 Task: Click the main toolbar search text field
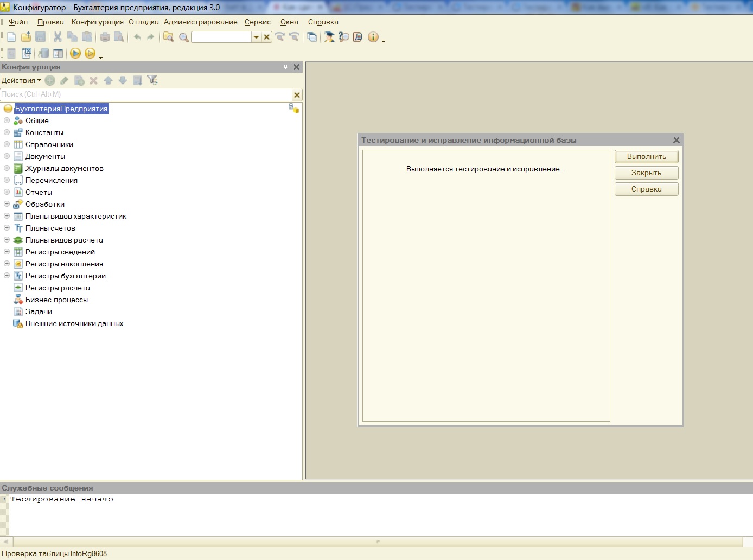point(221,37)
